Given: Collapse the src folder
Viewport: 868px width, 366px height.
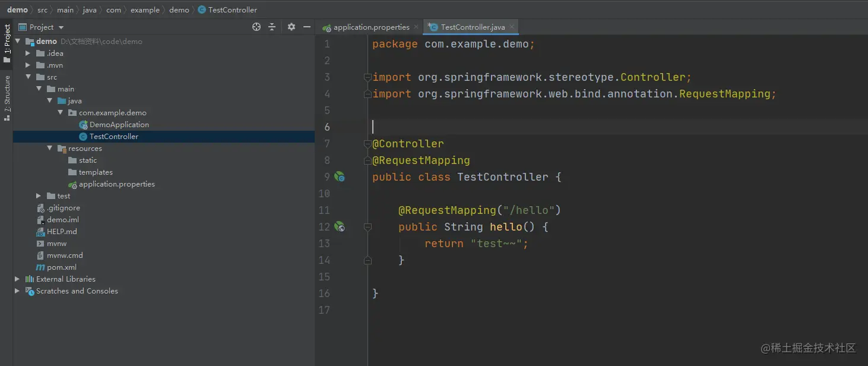Looking at the screenshot, I should click(x=28, y=77).
